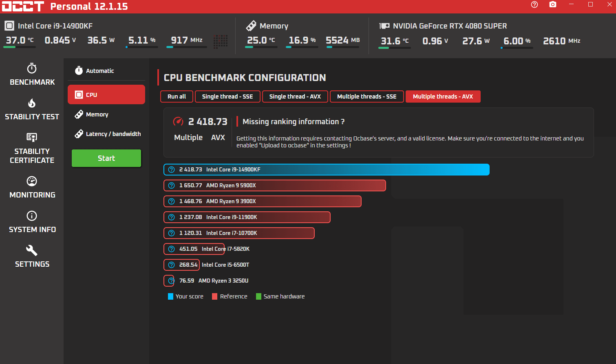The height and width of the screenshot is (364, 616).
Task: Click info icon on Intel Core i5-6500T bar
Action: click(172, 265)
